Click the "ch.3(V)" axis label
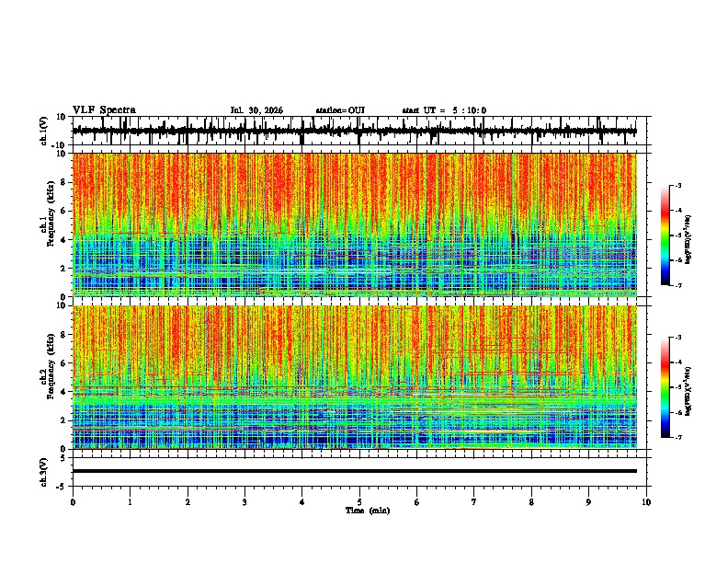The width and height of the screenshot is (728, 563). coord(43,472)
